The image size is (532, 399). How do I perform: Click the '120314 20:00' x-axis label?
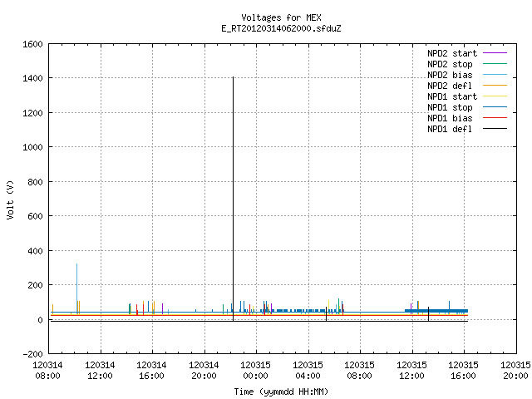(x=204, y=371)
